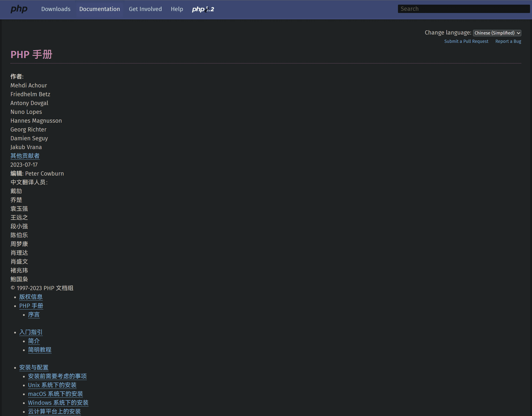Focus the Search input field
The height and width of the screenshot is (416, 532).
tap(464, 9)
